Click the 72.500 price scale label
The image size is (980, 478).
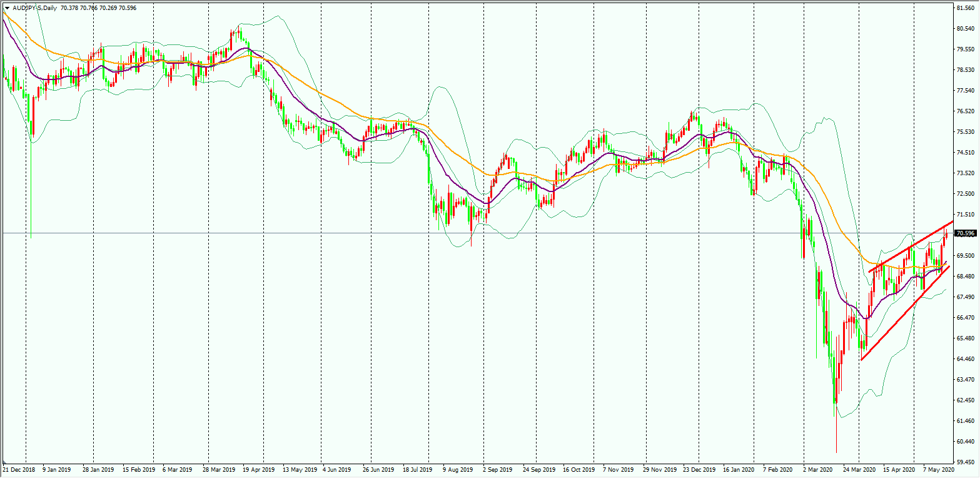(966, 193)
